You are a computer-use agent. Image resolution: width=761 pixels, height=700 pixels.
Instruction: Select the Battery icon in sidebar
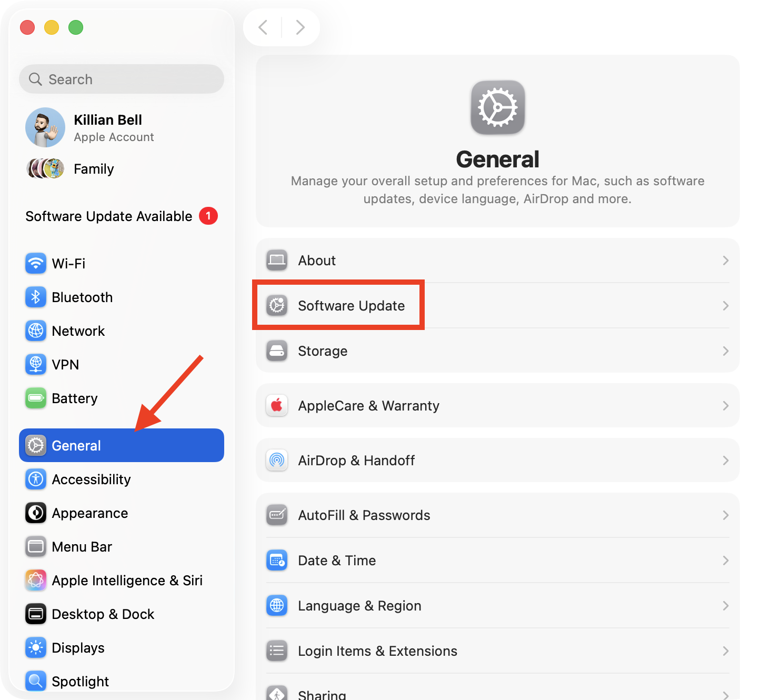click(x=35, y=398)
